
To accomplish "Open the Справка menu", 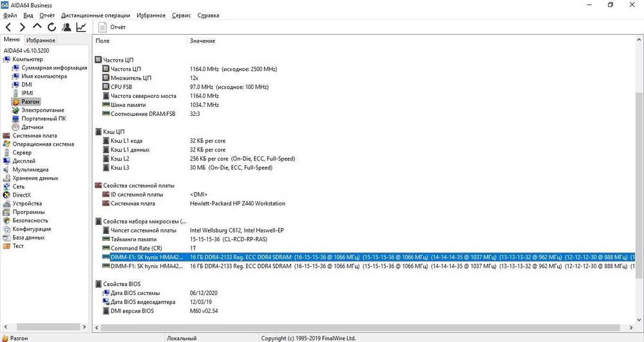I will coord(208,15).
